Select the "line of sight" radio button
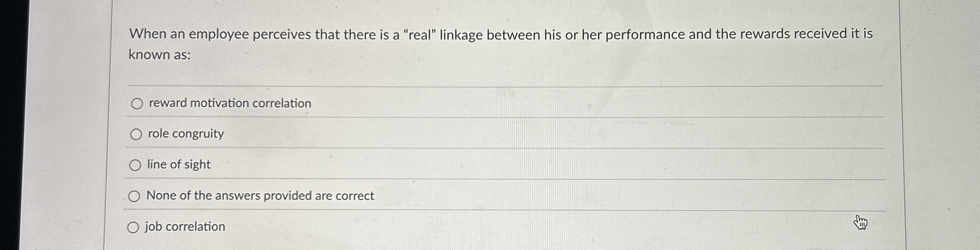The image size is (980, 250). point(135,165)
